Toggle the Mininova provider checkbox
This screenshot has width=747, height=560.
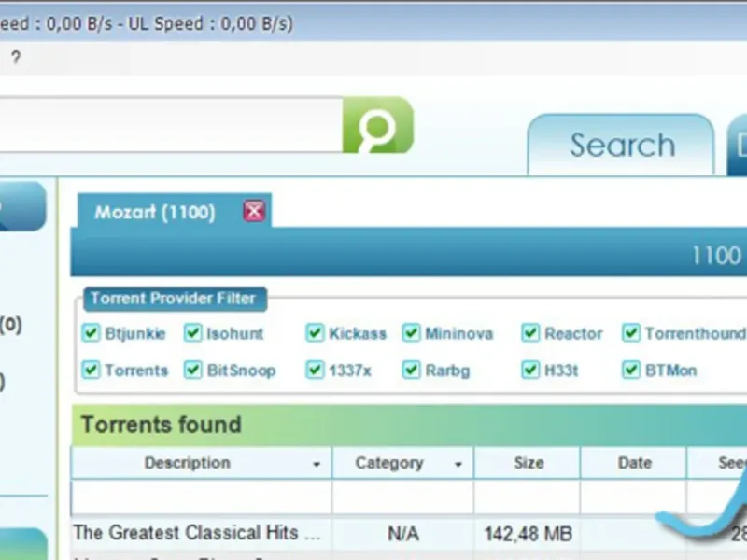click(411, 333)
